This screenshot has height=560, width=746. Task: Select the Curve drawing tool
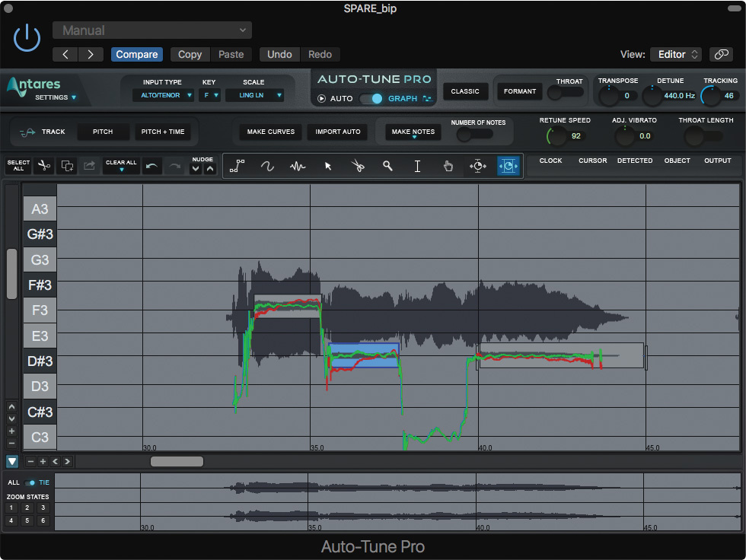pyautogui.click(x=266, y=166)
